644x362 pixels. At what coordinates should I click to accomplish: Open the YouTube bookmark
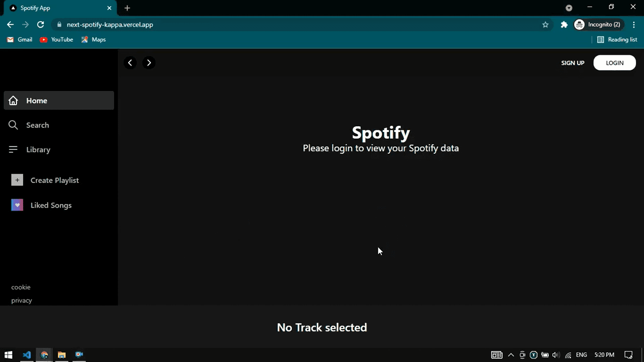tap(57, 40)
